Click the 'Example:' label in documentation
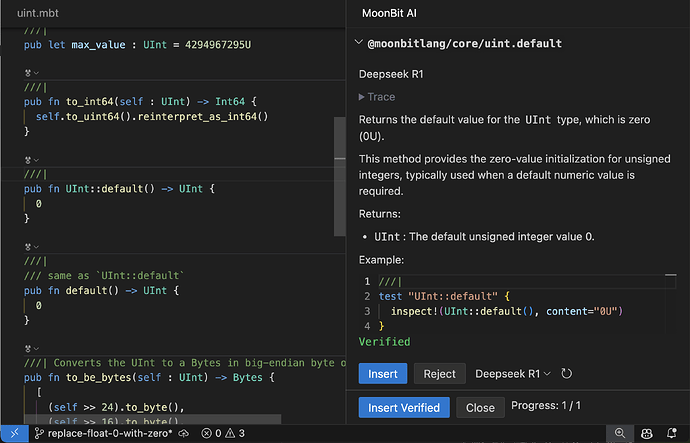Screen dimensions: 690x443 (x=381, y=260)
